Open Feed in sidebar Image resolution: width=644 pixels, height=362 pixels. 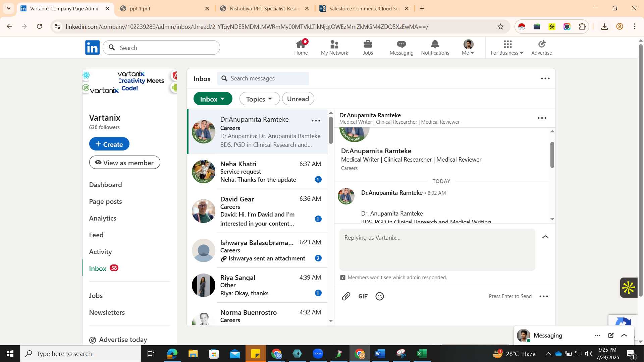pyautogui.click(x=96, y=235)
